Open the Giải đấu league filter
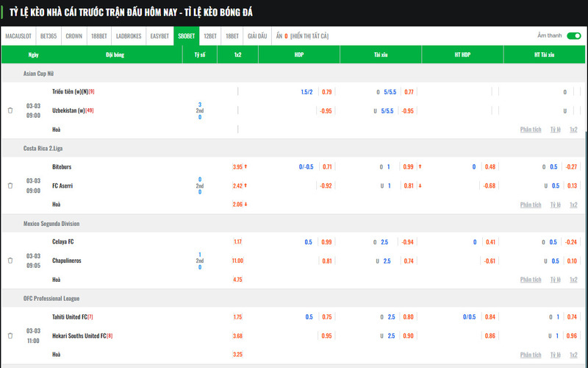 point(257,36)
